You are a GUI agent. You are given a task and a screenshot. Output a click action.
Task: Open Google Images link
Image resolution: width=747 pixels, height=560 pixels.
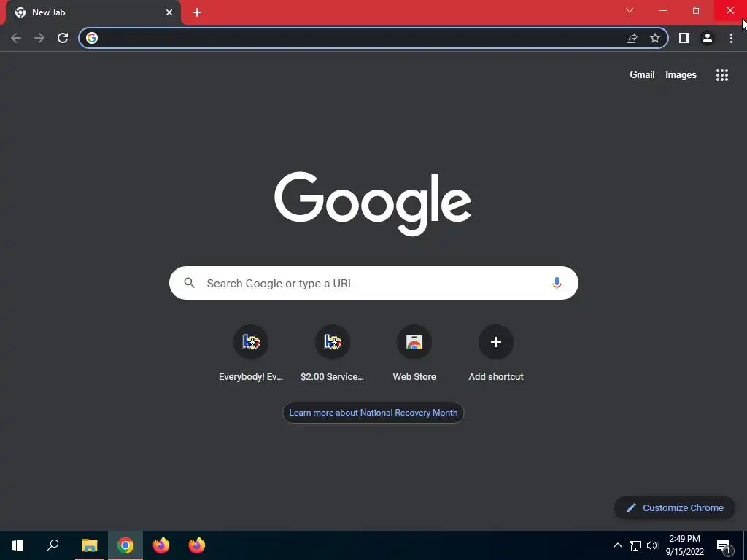(681, 75)
